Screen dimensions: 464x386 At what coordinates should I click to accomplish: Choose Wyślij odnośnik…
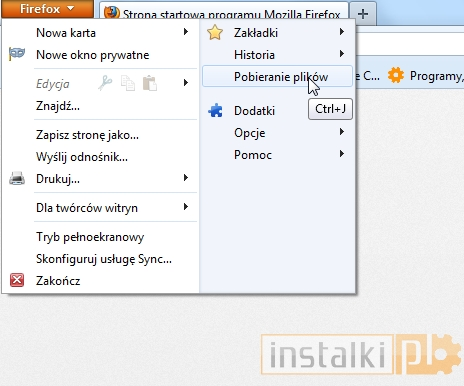pos(82,157)
